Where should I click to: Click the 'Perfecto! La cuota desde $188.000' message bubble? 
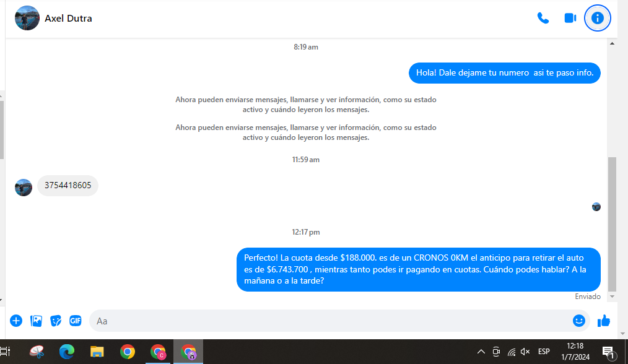pos(419,269)
